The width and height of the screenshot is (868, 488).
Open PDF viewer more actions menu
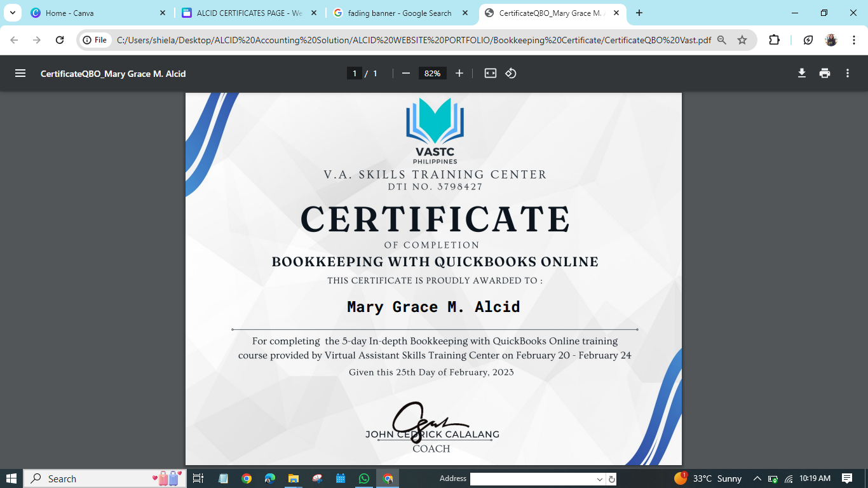click(x=848, y=74)
